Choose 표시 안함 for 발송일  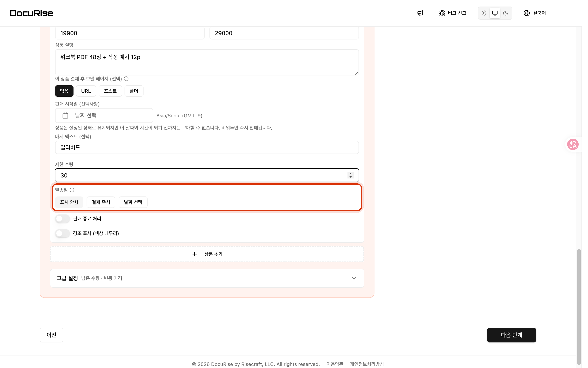click(69, 202)
